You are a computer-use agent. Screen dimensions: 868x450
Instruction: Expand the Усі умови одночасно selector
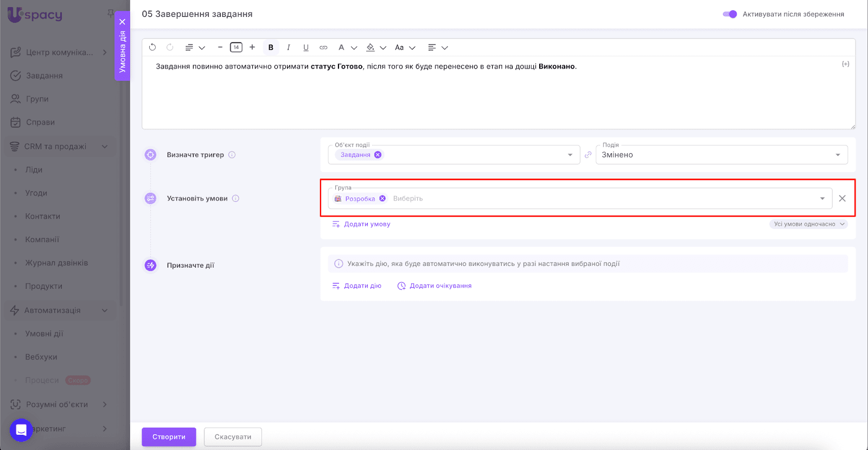pos(808,224)
